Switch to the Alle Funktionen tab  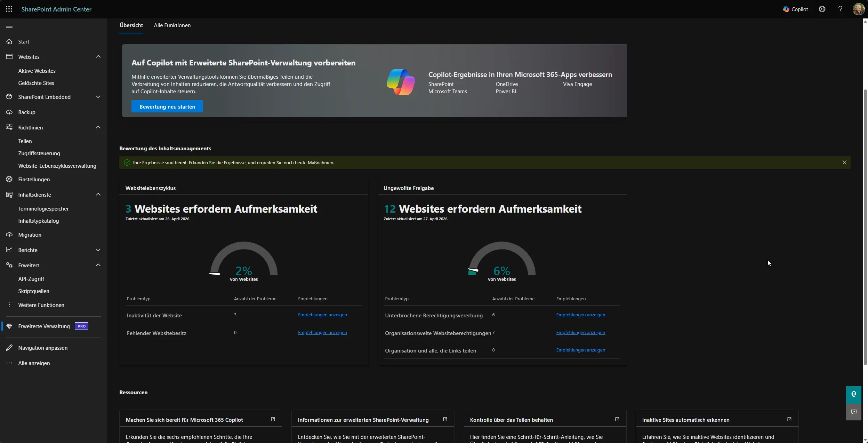(172, 25)
